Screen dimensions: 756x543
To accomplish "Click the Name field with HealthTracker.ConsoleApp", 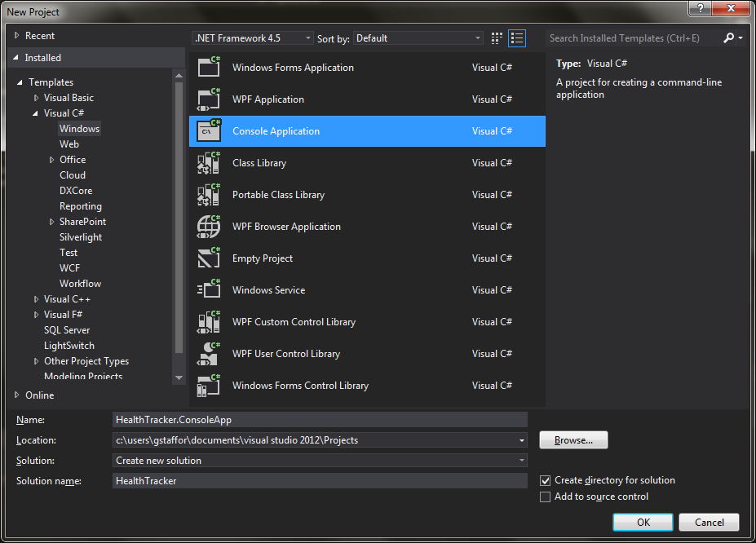I will [320, 420].
